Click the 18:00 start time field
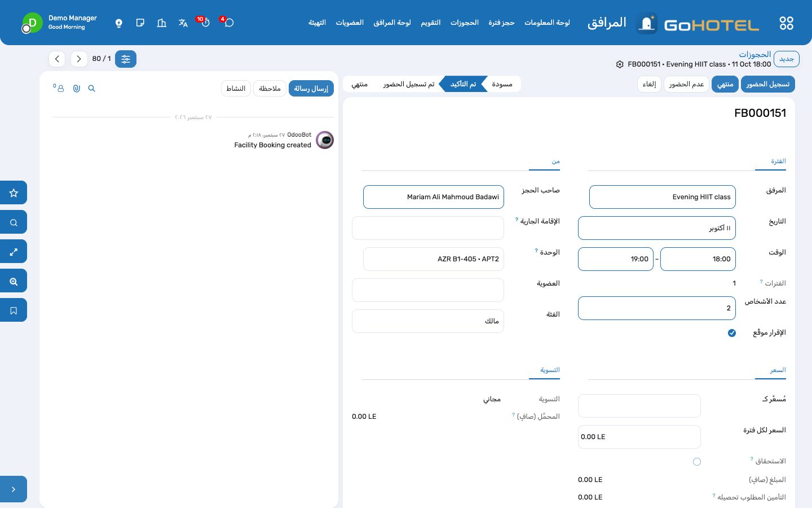Screen dimensions: 812x508 coord(698,259)
